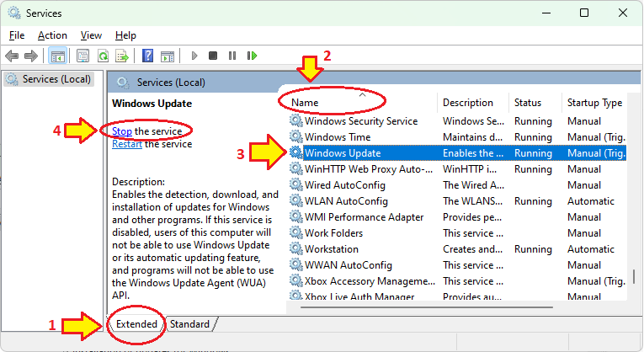Open the Properties toolbar icon

tap(83, 56)
